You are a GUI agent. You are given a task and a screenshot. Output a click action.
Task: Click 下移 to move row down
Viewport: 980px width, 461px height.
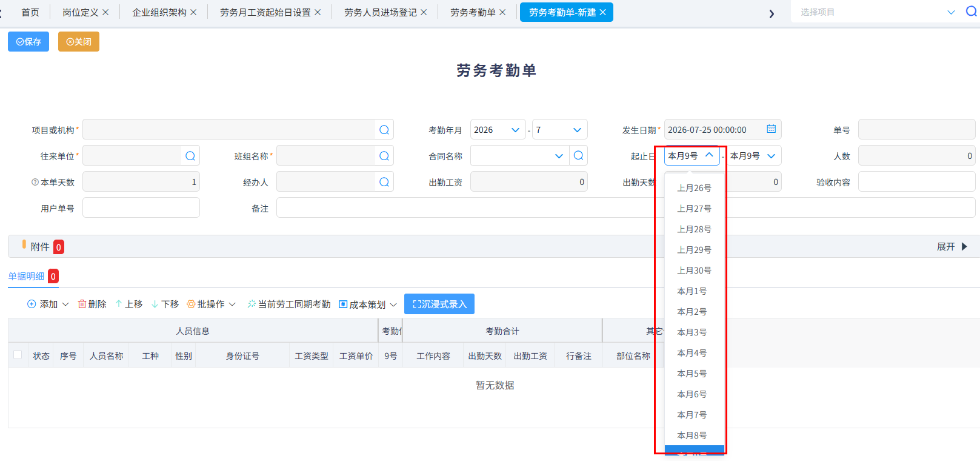coord(165,304)
